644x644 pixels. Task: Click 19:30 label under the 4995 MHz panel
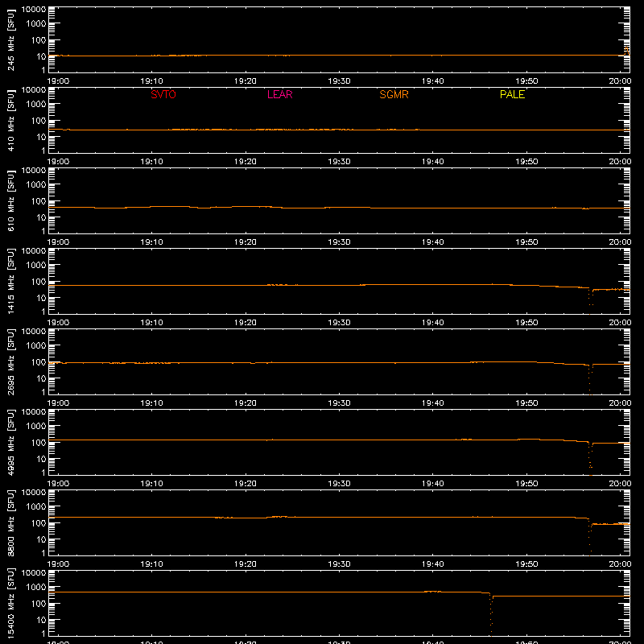coord(339,484)
